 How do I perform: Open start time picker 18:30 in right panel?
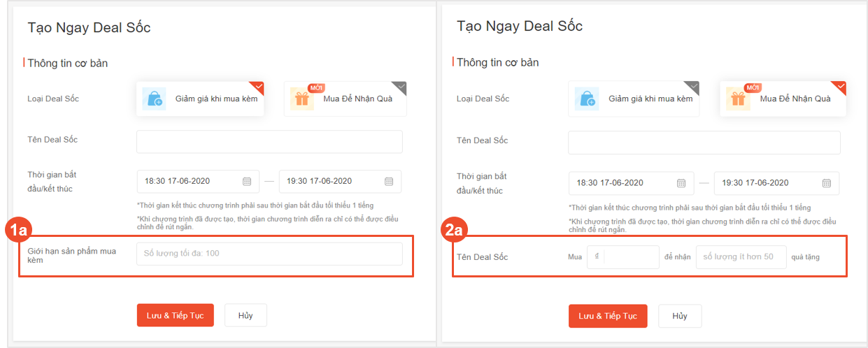[622, 183]
